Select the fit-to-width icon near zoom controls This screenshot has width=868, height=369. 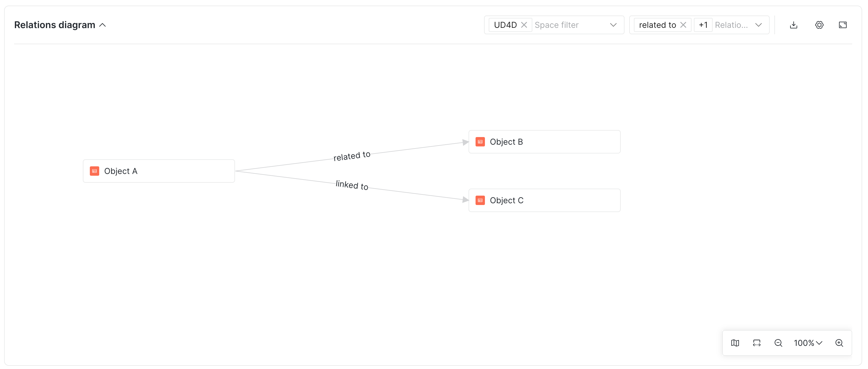coord(757,343)
